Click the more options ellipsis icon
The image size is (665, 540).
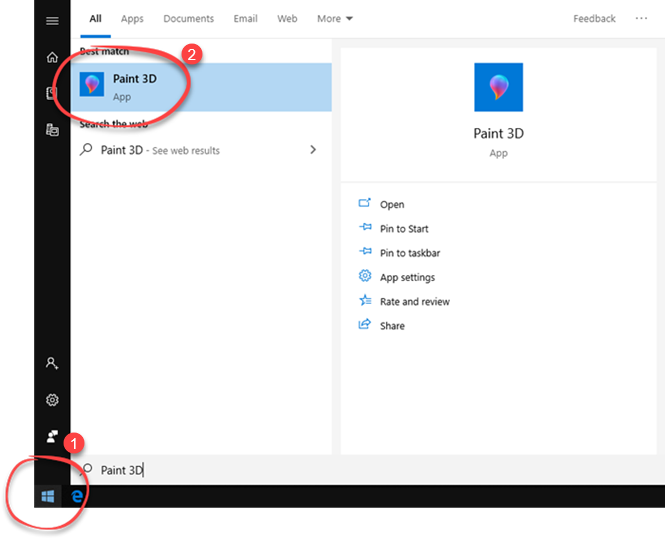tap(641, 19)
